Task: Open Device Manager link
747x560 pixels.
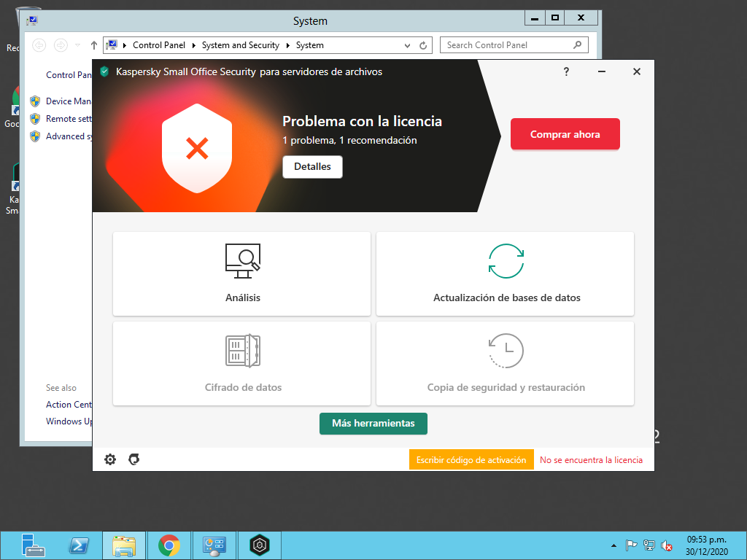Action: click(x=69, y=101)
